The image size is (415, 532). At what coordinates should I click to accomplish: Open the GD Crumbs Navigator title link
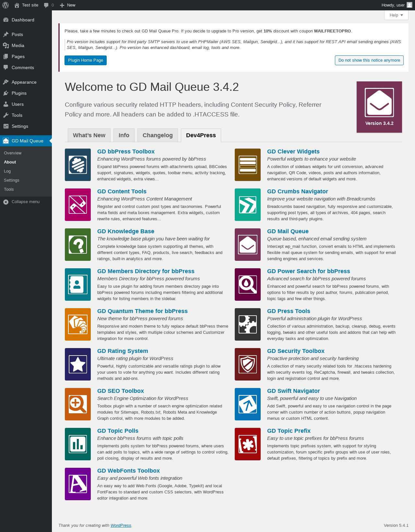tap(298, 191)
